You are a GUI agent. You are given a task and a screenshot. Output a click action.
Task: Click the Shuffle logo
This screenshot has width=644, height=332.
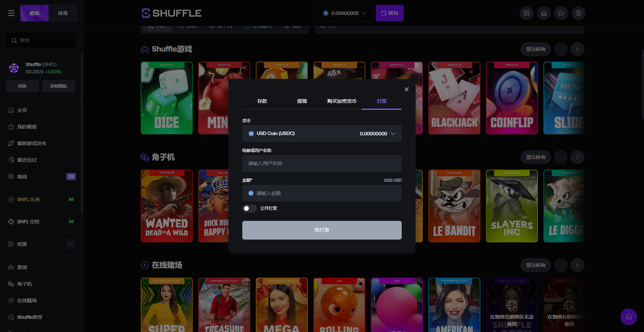click(x=172, y=13)
